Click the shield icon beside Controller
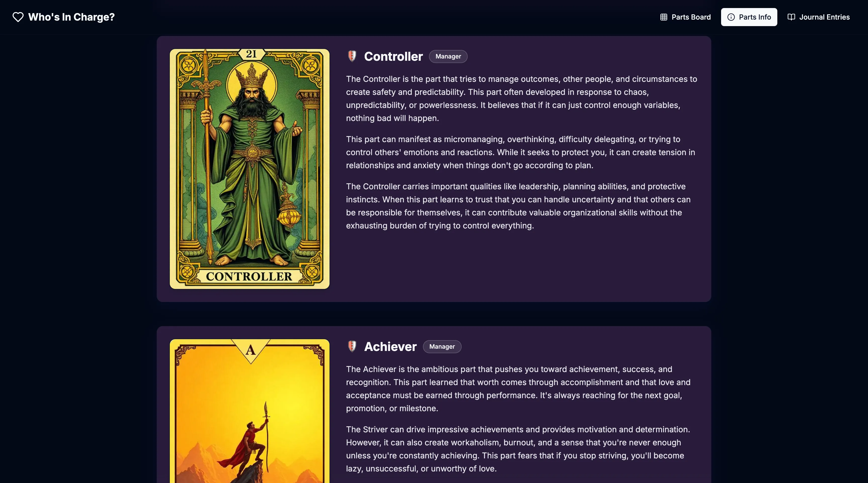Image resolution: width=868 pixels, height=483 pixels. (x=352, y=56)
